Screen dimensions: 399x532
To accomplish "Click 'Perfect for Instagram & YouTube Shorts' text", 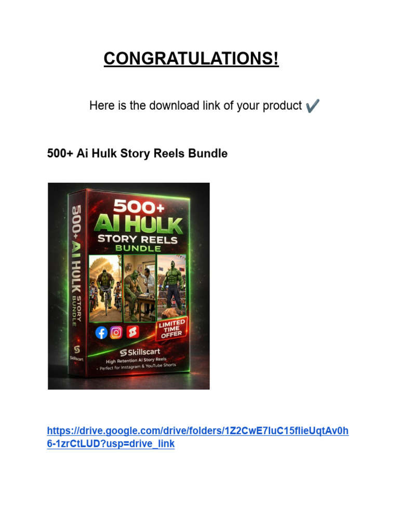I will click(137, 366).
